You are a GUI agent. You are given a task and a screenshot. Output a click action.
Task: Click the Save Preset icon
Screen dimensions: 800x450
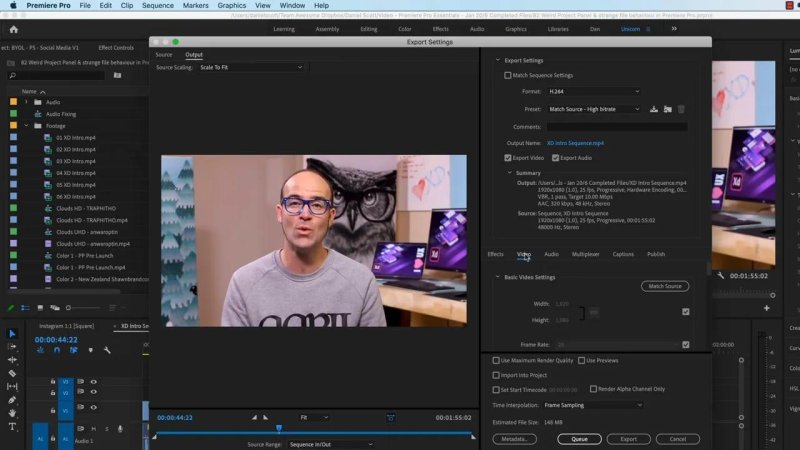pos(654,109)
